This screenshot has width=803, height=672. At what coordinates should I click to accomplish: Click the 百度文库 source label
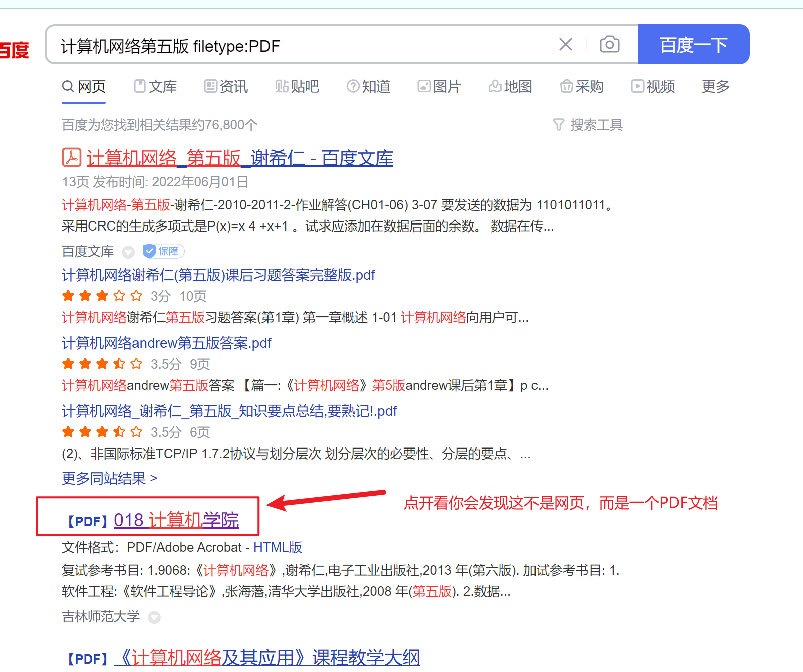click(88, 251)
